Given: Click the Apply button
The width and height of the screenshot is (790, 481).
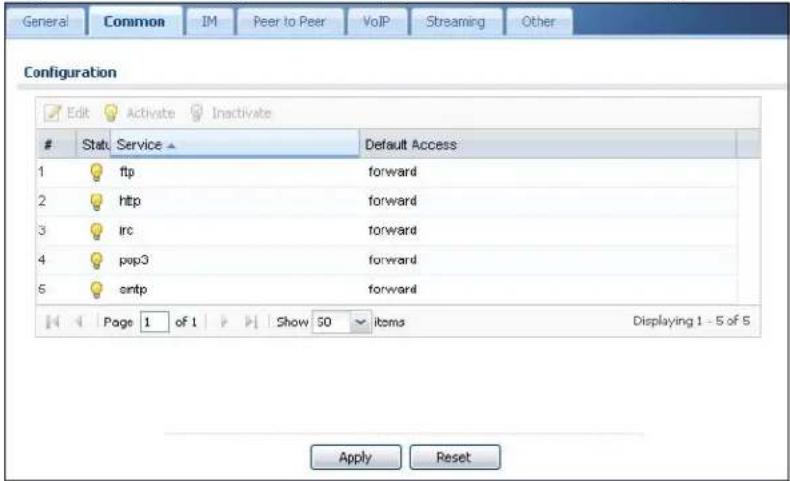Looking at the screenshot, I should [x=356, y=457].
